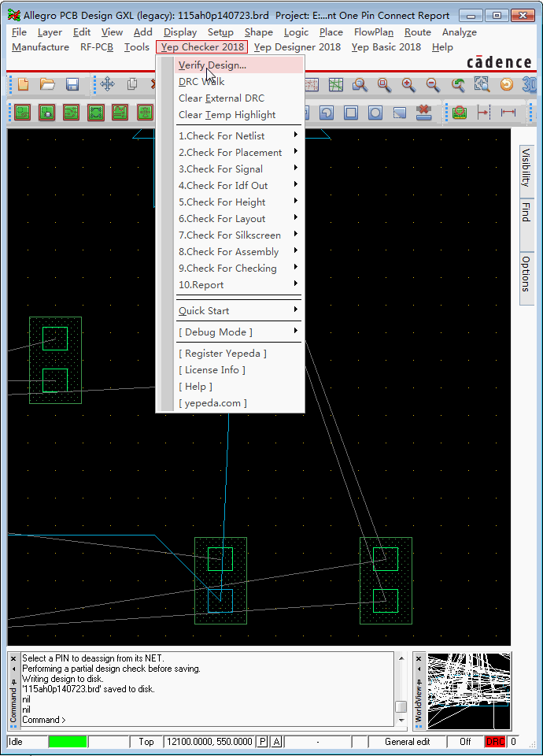Open the Yep Basic 2018 menu

386,47
